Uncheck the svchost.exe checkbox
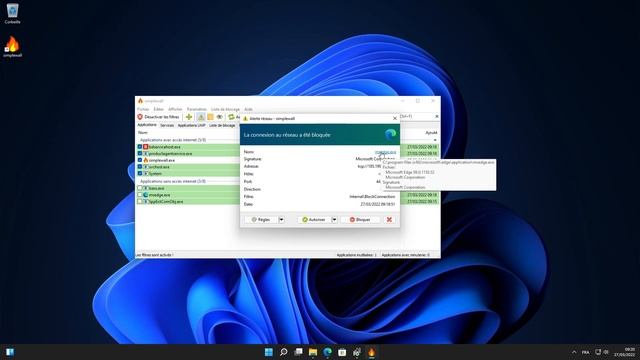The image size is (640, 360). coord(140,167)
